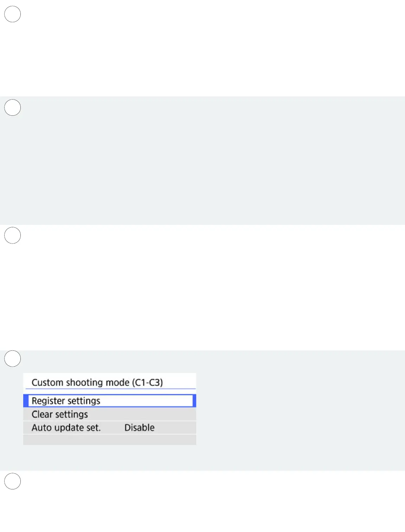Viewport: 405px width, 532px height.
Task: Click the last step circle at bottom
Action: click(12, 481)
